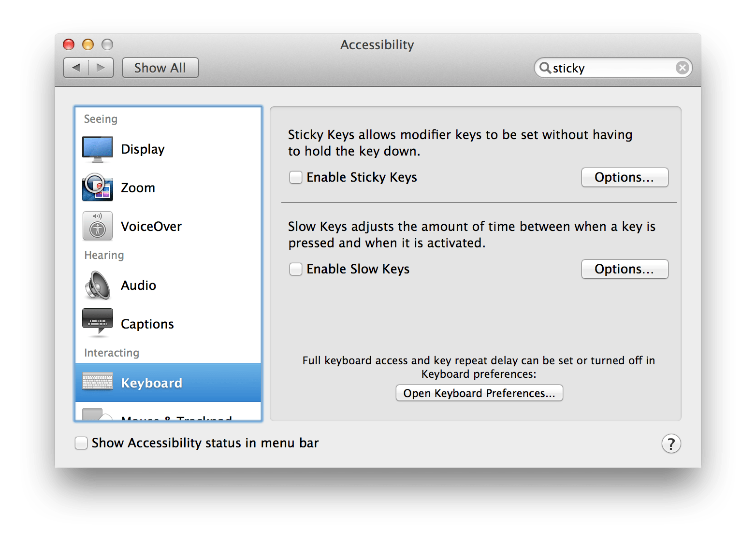Open the Help button with question mark
Screen dimensions: 756x544
tap(671, 443)
